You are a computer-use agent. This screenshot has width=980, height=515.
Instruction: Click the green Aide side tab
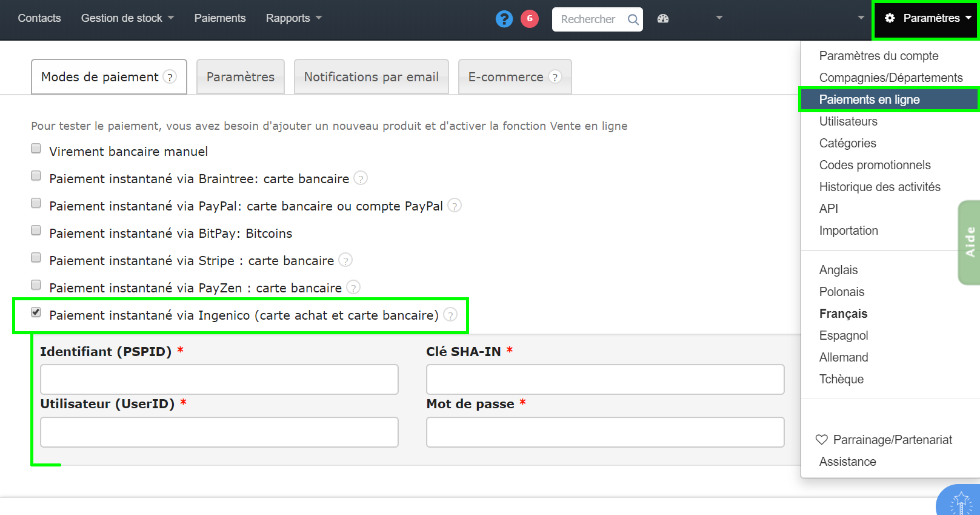point(969,243)
